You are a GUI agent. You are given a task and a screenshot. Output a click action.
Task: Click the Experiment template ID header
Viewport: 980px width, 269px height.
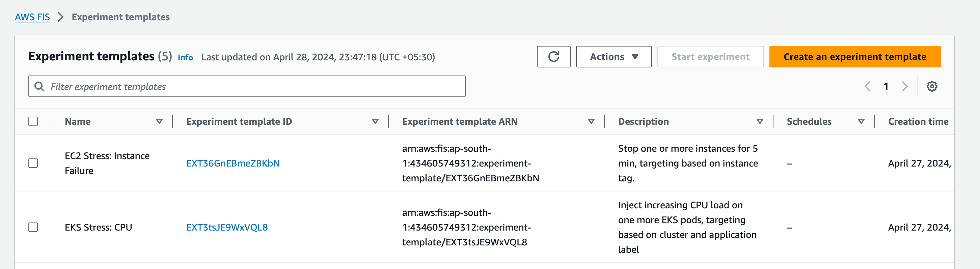pos(239,121)
